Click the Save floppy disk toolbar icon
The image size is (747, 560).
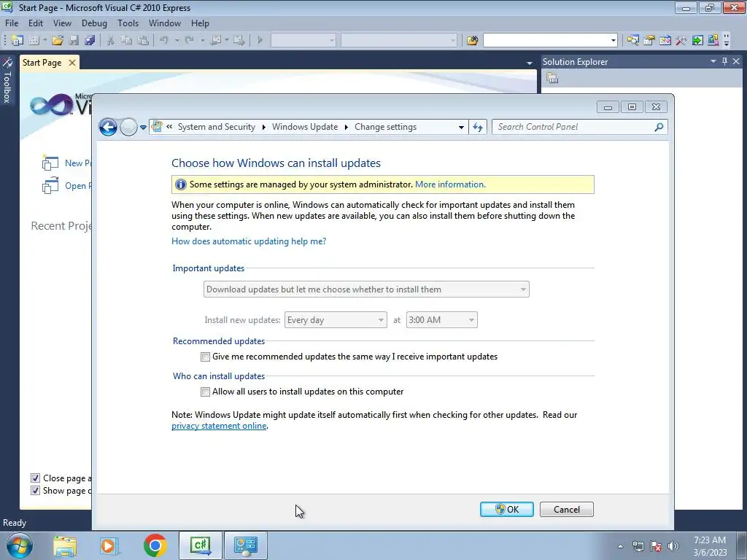74,41
